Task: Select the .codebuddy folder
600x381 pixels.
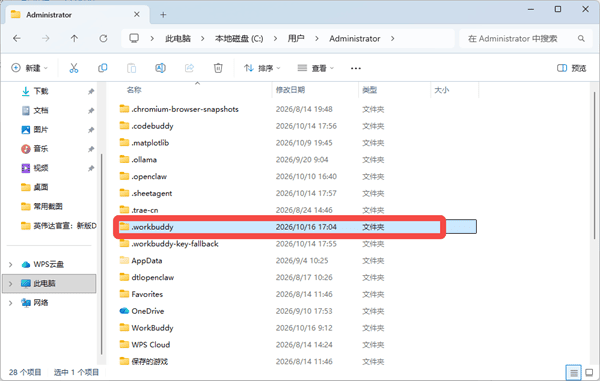Action: [152, 126]
